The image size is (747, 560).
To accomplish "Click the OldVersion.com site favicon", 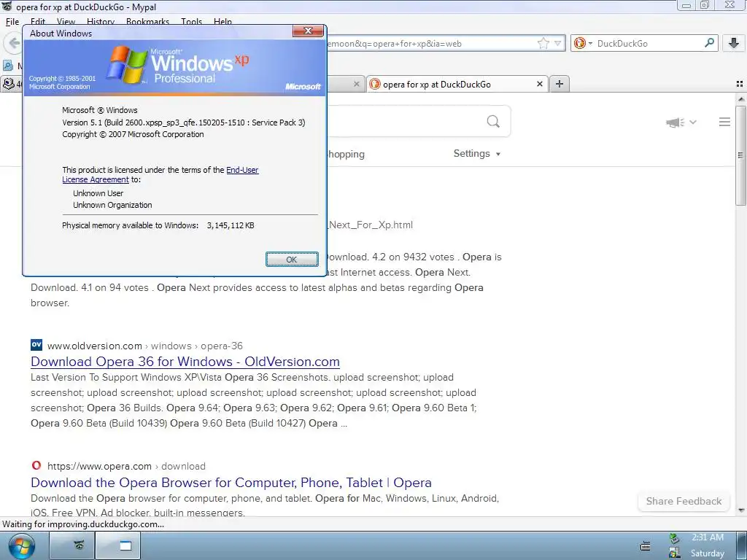I will [x=36, y=345].
